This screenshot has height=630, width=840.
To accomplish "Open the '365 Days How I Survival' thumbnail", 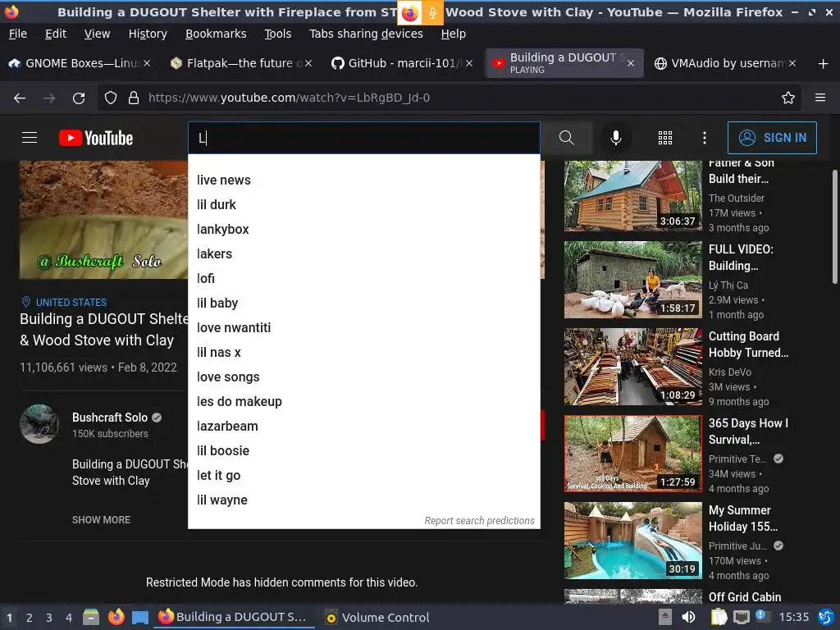I will pyautogui.click(x=632, y=454).
